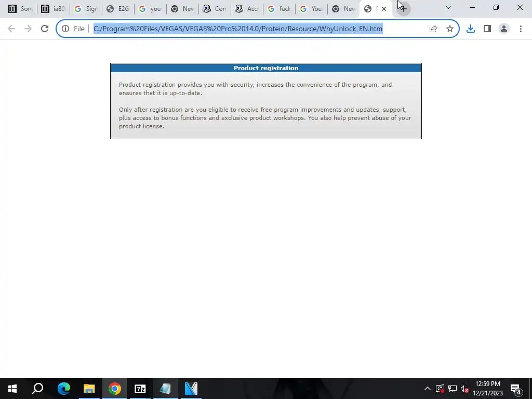The image size is (532, 399).
Task: Switch to the second New tab
Action: [x=343, y=9]
